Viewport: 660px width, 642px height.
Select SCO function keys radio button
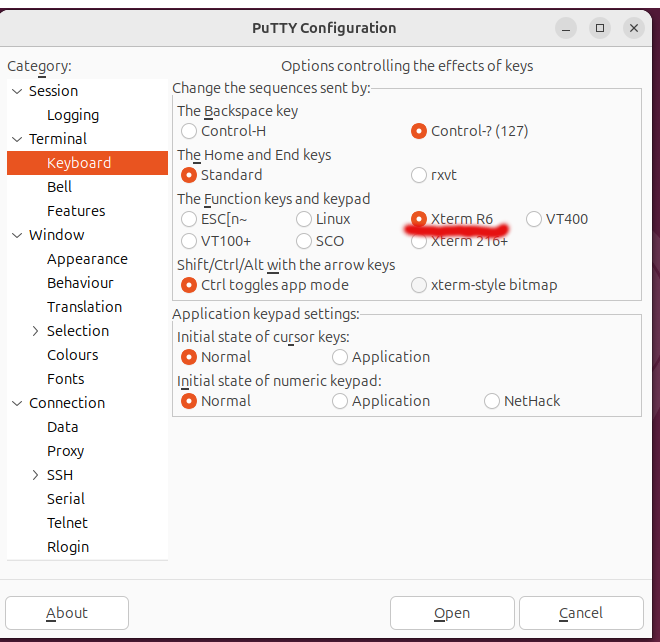coord(304,241)
